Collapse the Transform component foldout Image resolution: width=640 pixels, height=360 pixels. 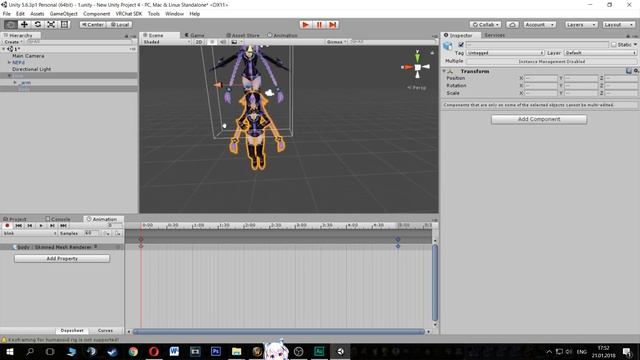(x=444, y=71)
